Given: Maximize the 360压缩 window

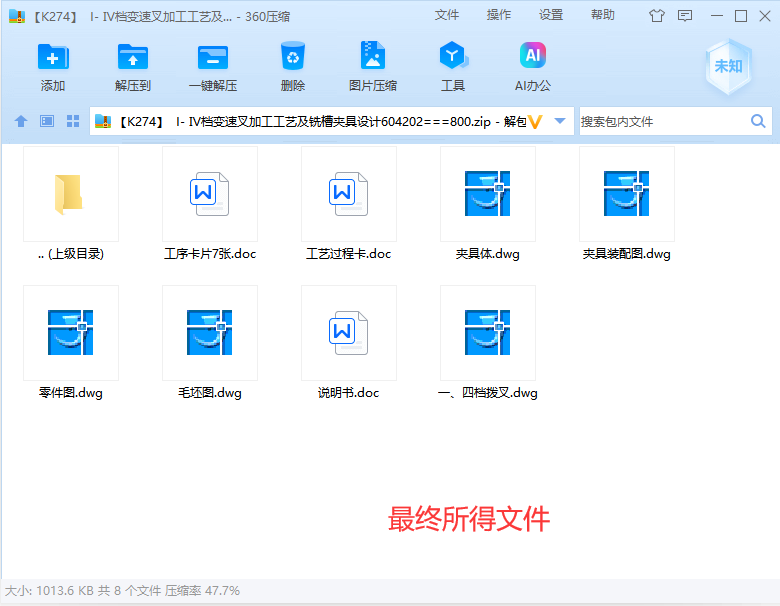Looking at the screenshot, I should click(x=741, y=16).
